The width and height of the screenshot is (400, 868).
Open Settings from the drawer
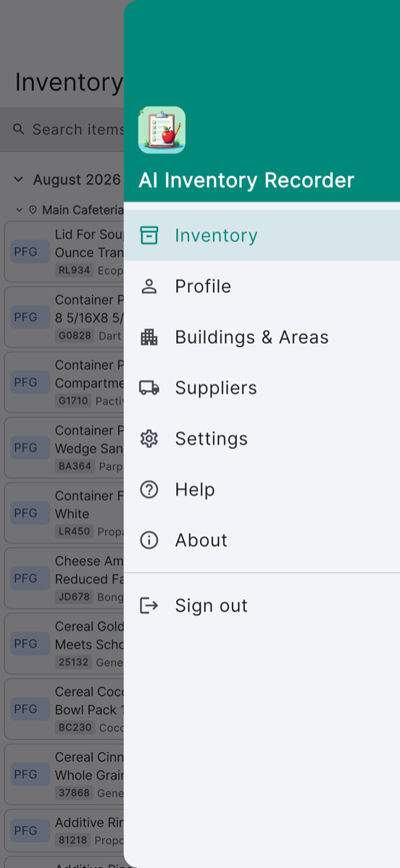coord(262,439)
